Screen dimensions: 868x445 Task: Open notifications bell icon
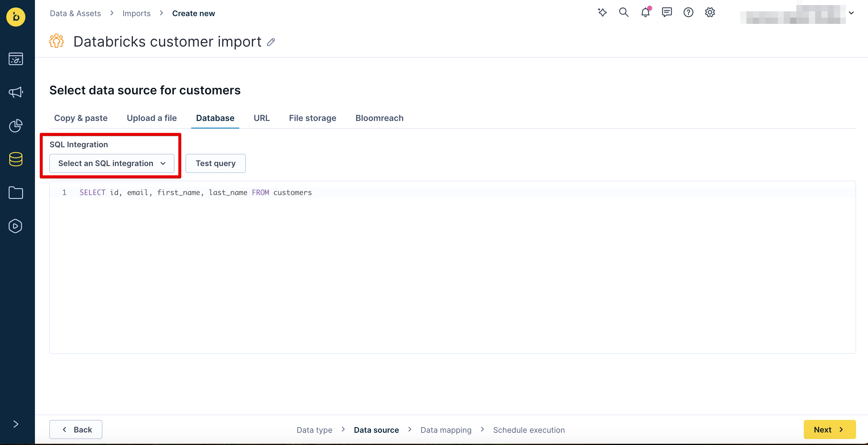coord(645,13)
